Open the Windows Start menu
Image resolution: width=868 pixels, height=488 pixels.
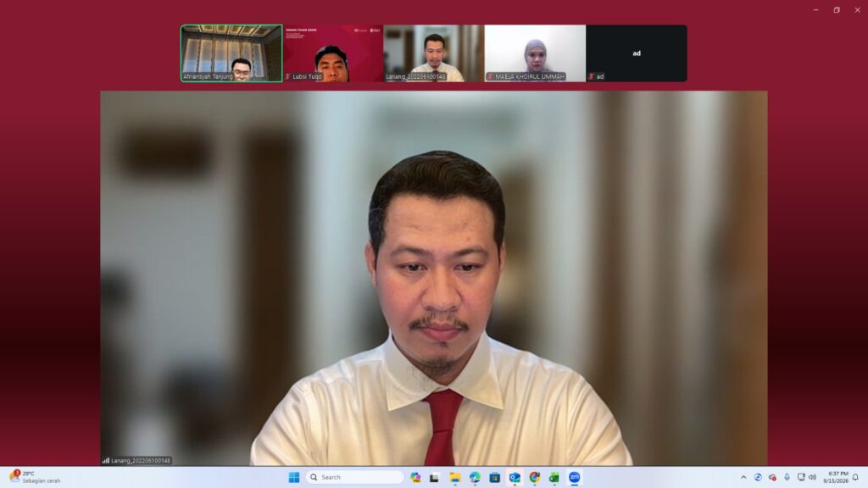294,477
